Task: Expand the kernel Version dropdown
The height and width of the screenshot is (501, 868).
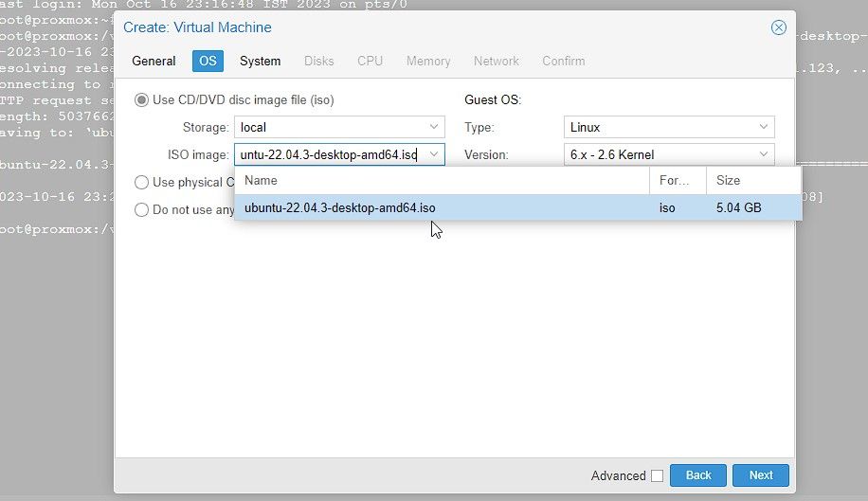Action: click(x=764, y=154)
